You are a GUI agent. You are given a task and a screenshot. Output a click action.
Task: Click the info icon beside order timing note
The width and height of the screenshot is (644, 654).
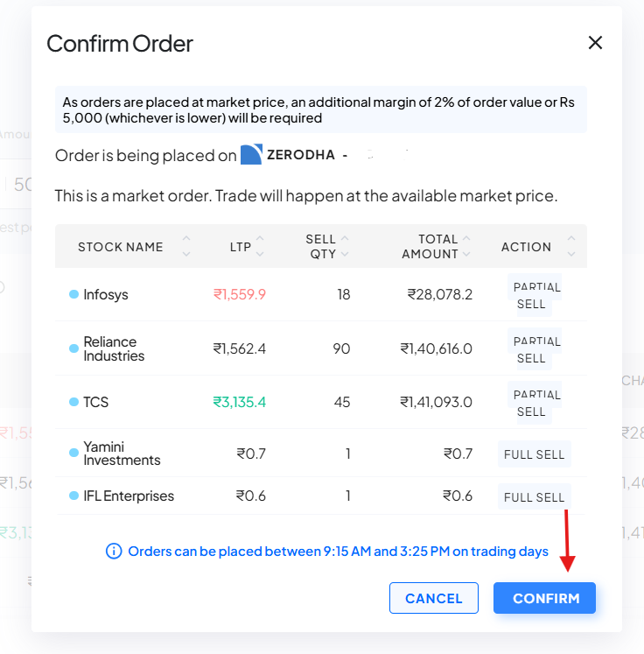pos(114,552)
